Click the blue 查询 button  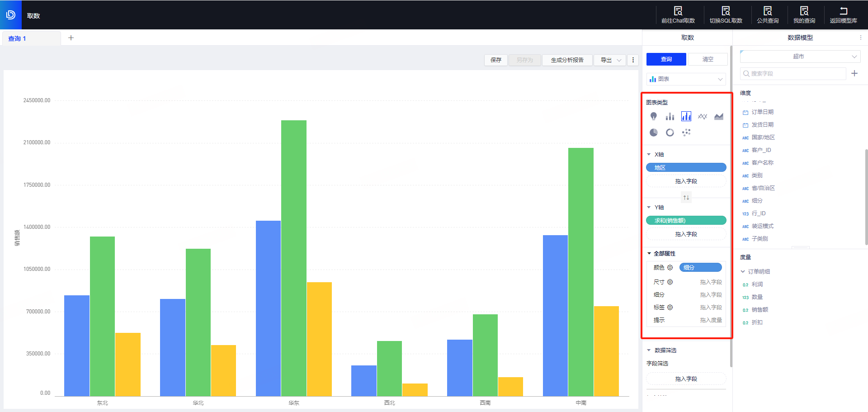coord(666,59)
